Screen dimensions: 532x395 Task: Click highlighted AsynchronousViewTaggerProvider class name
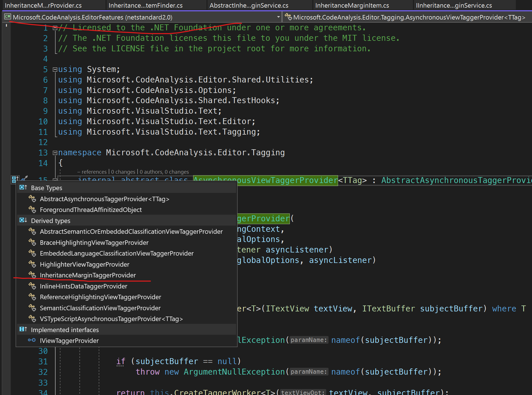pyautogui.click(x=265, y=180)
